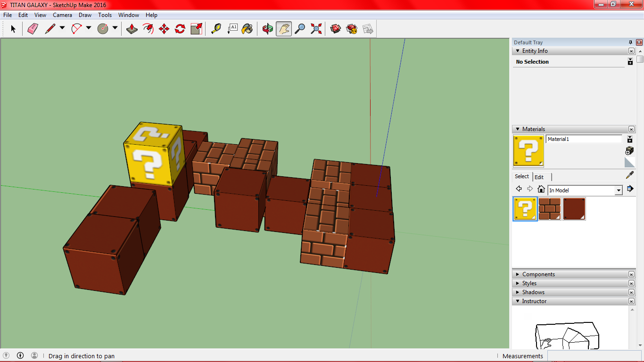This screenshot has width=644, height=362.
Task: Open Arc tool dropdown arrow
Action: 89,28
